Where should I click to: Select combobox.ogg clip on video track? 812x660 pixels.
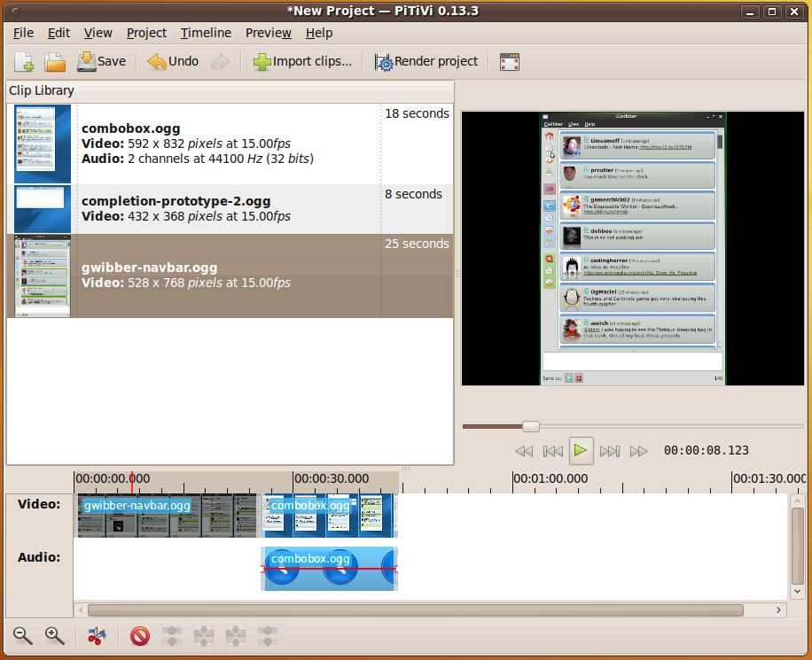click(x=330, y=516)
